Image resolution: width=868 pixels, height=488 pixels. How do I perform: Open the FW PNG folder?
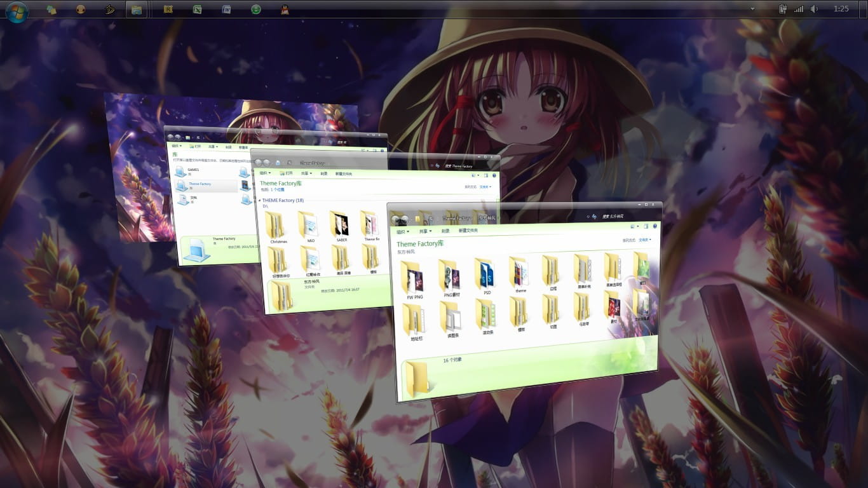(414, 278)
